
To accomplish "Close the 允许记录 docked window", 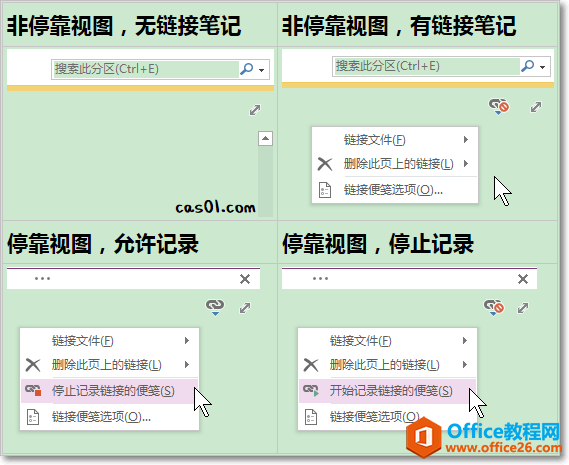I will pos(245,279).
